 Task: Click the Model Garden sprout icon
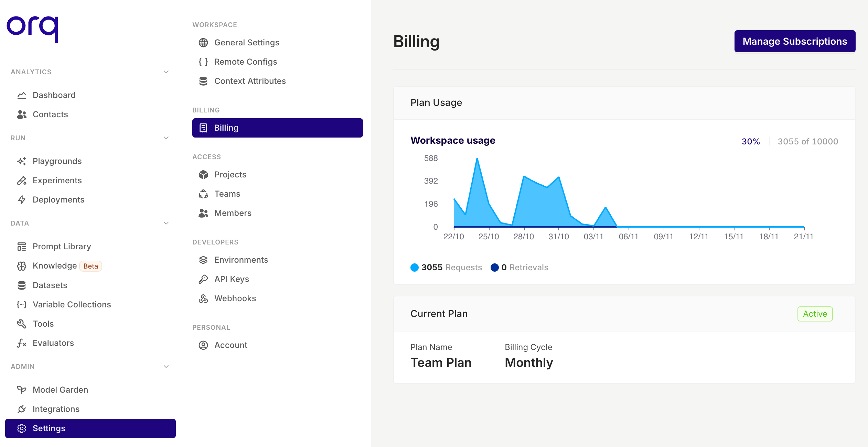pos(22,390)
